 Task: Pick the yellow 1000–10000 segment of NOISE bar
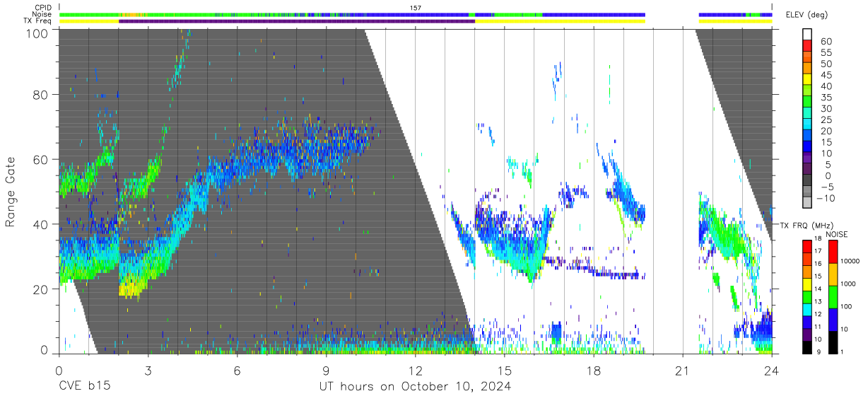point(832,273)
